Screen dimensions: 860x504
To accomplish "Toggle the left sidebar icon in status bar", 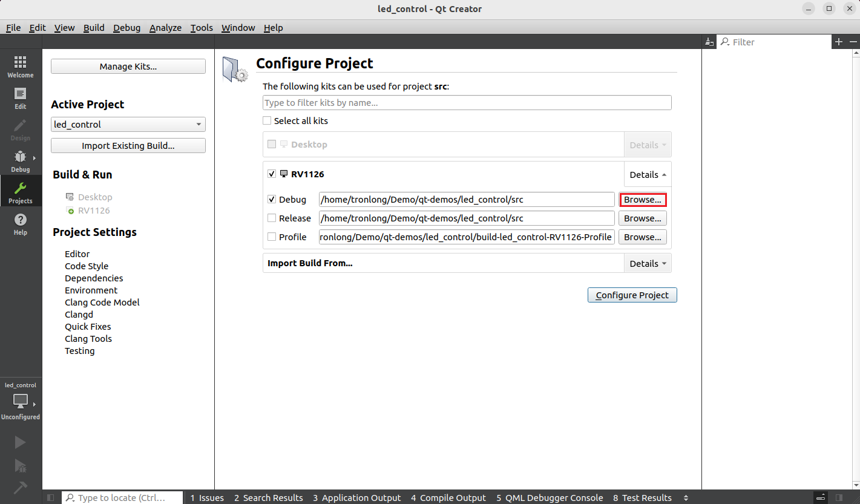I will tap(51, 498).
